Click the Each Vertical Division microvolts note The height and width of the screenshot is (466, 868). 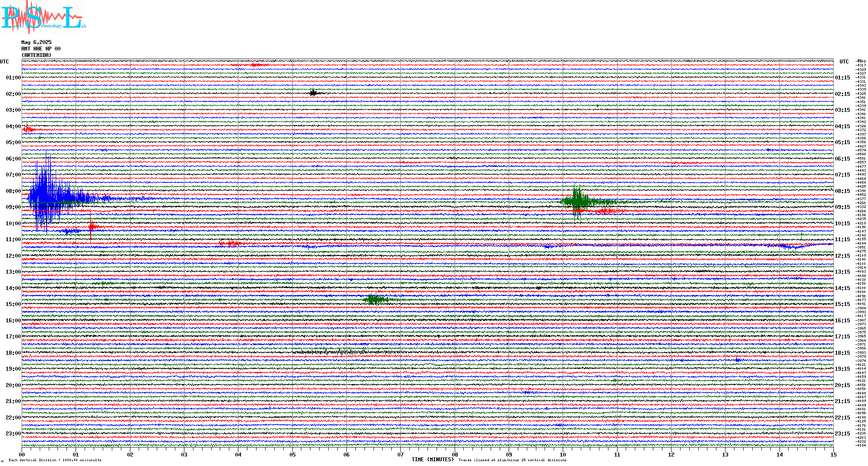tap(55, 460)
